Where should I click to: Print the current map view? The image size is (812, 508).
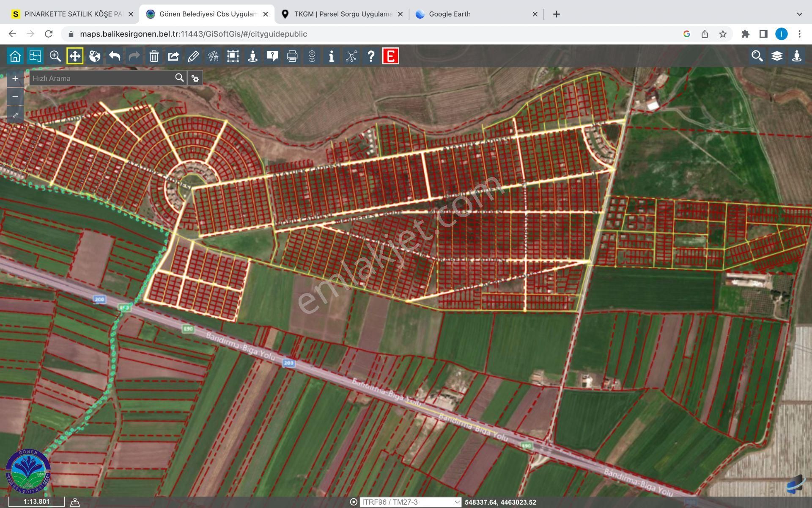pos(292,56)
